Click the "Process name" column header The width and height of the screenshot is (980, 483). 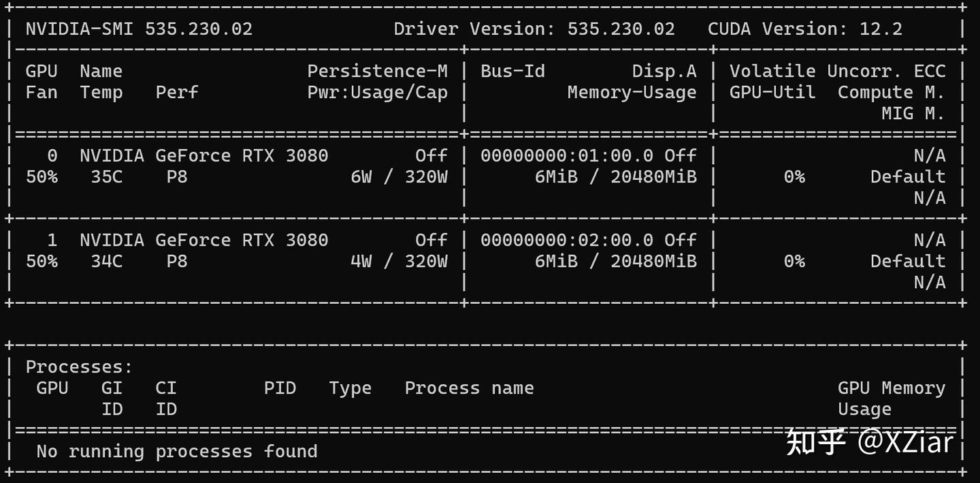470,388
